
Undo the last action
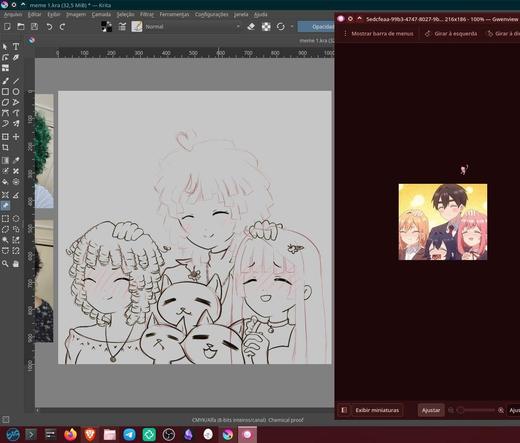[49, 27]
